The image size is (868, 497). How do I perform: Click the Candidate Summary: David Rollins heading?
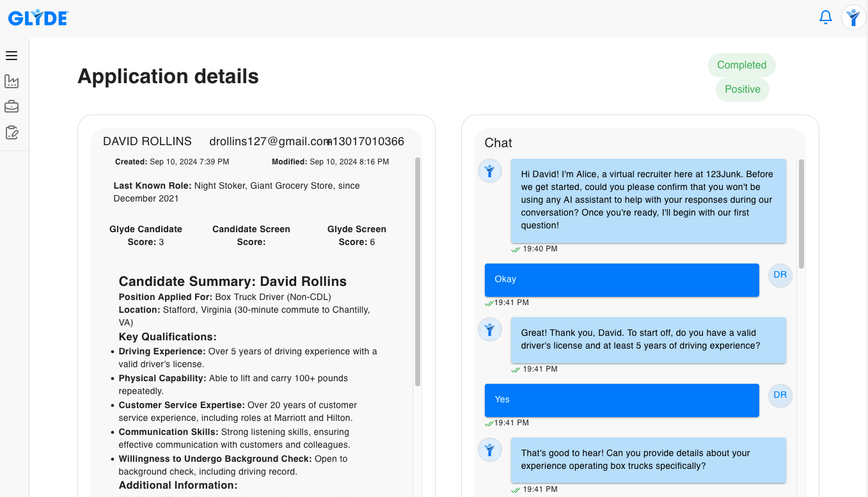coord(233,281)
